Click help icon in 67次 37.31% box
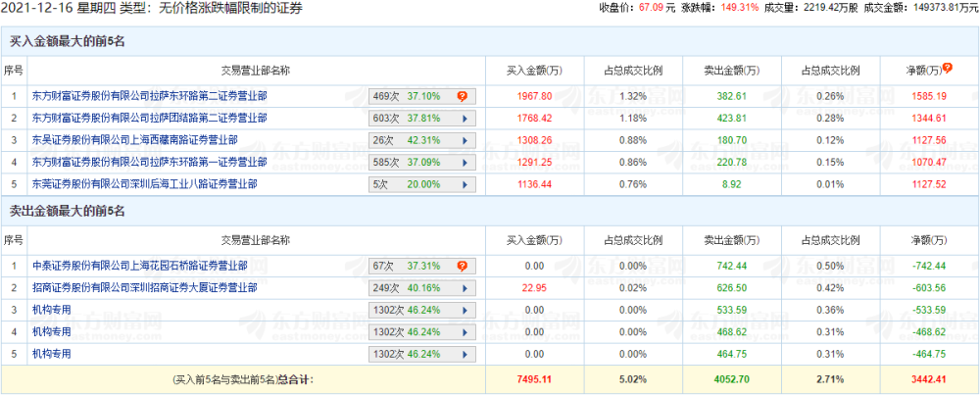Screen dimensions: 980x395 pos(462,266)
